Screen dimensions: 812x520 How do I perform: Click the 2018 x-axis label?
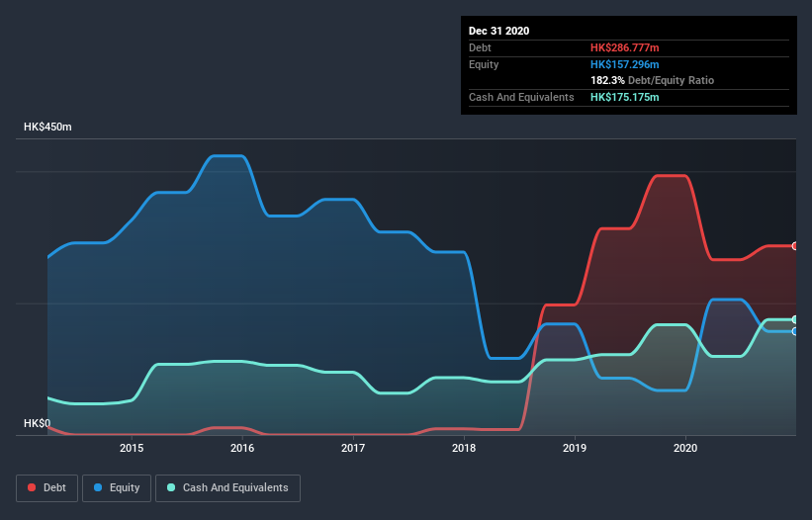point(464,448)
